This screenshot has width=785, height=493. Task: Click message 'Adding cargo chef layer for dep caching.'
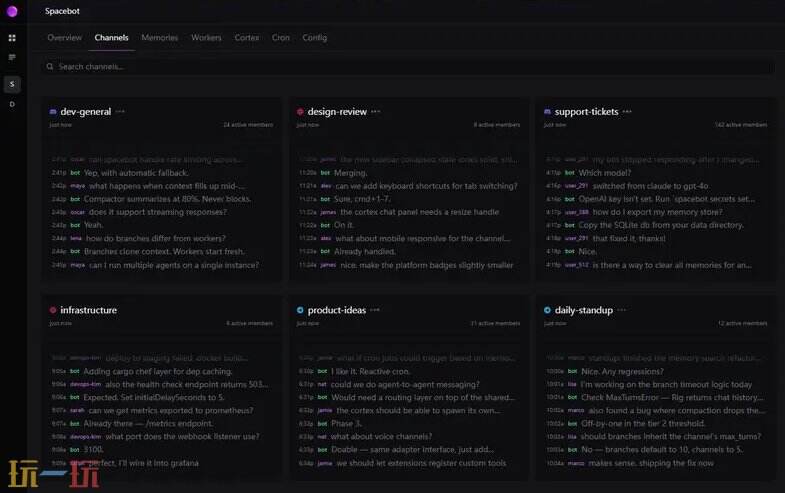158,371
